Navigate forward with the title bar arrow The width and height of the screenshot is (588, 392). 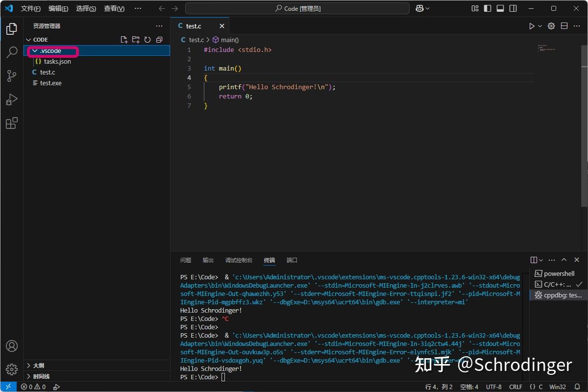tap(175, 8)
